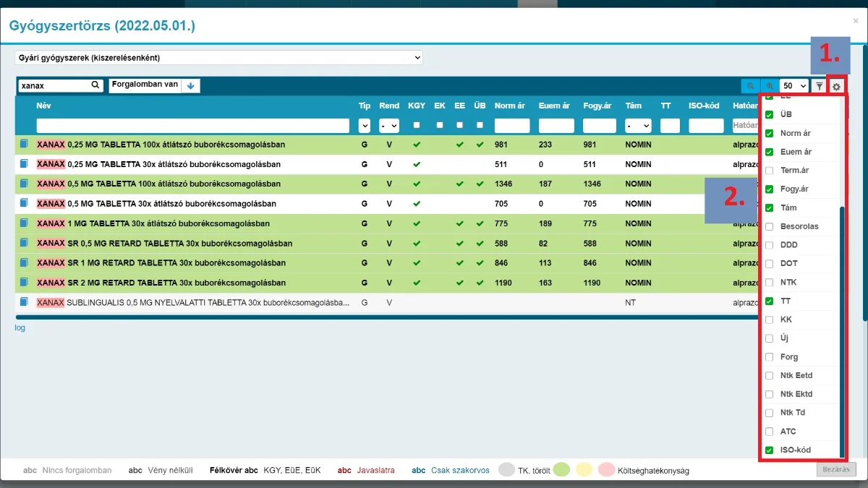The image size is (868, 488).
Task: Enable the Új column checkbox
Action: 770,338
